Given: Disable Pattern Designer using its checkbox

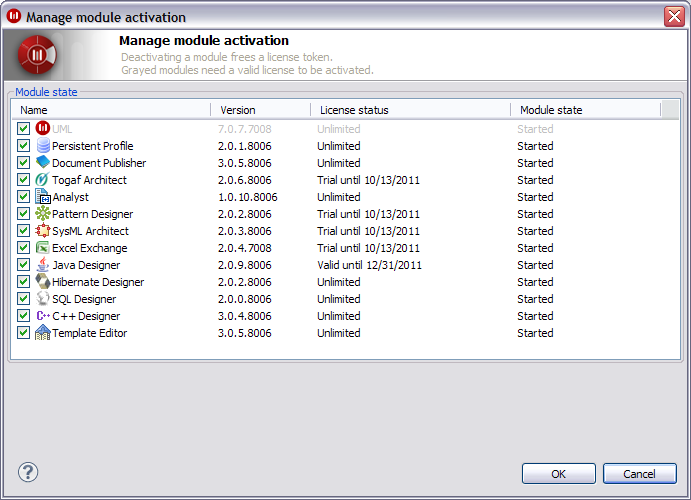Looking at the screenshot, I should click(x=23, y=214).
